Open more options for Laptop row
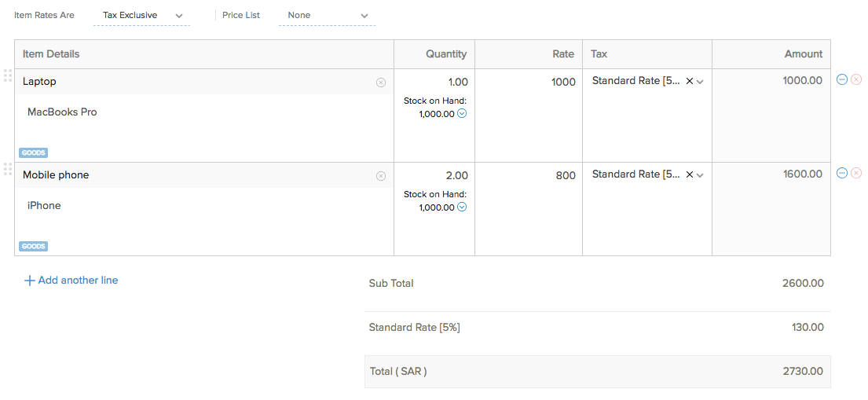The width and height of the screenshot is (868, 400). 842,79
